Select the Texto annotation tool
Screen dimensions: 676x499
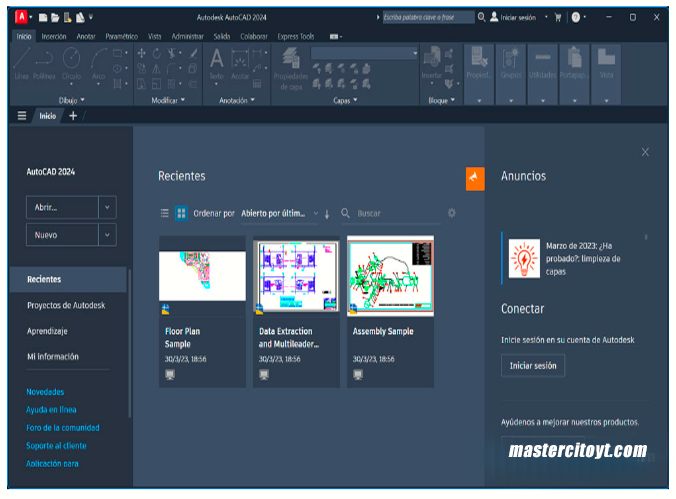click(216, 64)
